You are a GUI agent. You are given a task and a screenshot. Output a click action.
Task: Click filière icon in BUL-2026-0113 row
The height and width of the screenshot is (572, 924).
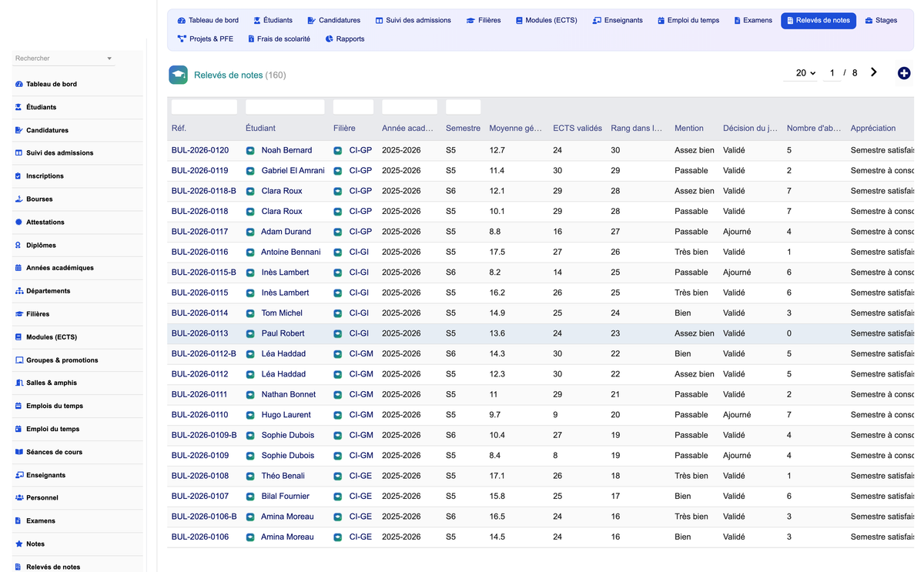(338, 334)
